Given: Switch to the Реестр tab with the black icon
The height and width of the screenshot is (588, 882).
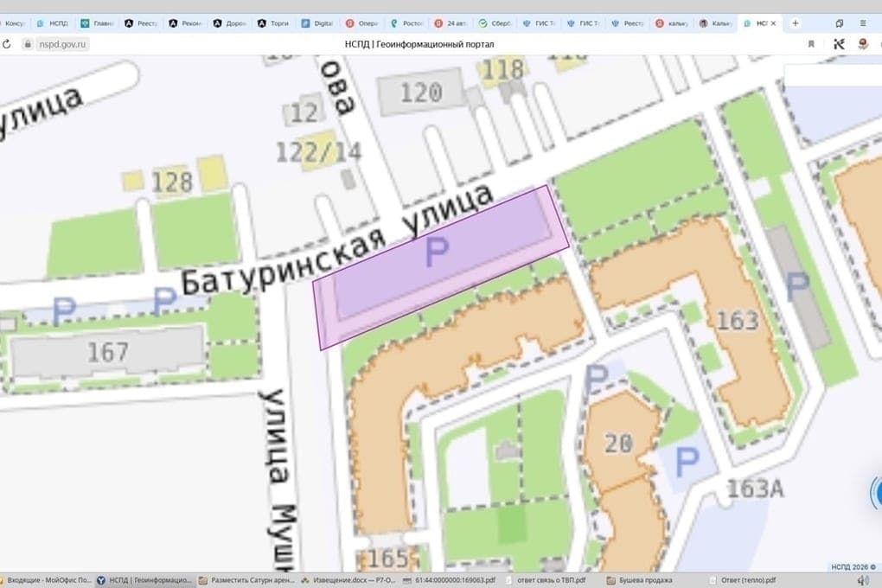Looking at the screenshot, I should point(141,23).
